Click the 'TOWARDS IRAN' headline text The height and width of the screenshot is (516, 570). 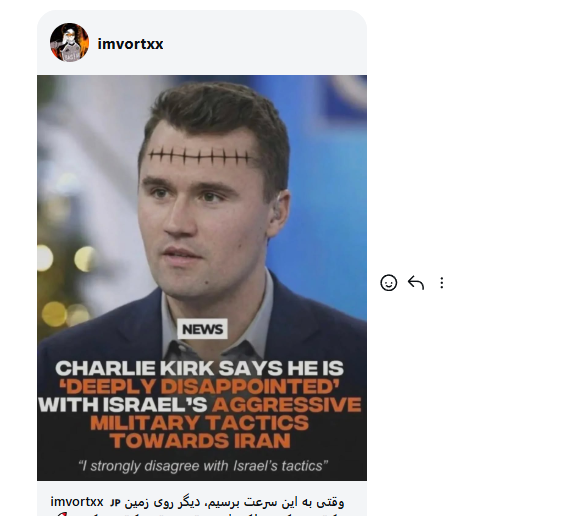[200, 440]
